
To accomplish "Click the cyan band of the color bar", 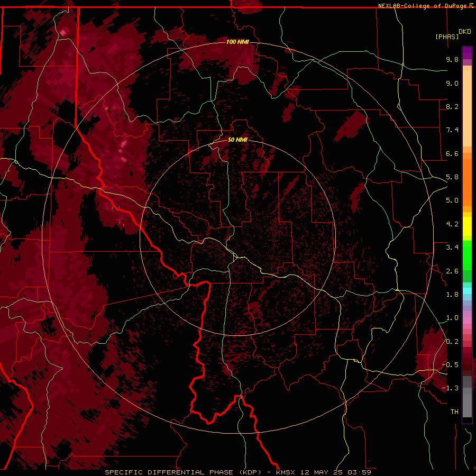I will [x=467, y=291].
